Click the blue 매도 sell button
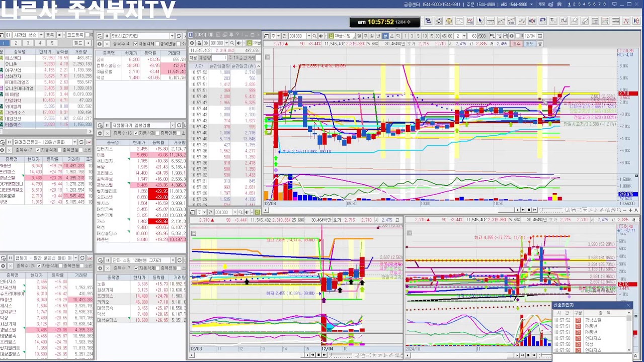The image size is (644, 362). click(x=529, y=43)
